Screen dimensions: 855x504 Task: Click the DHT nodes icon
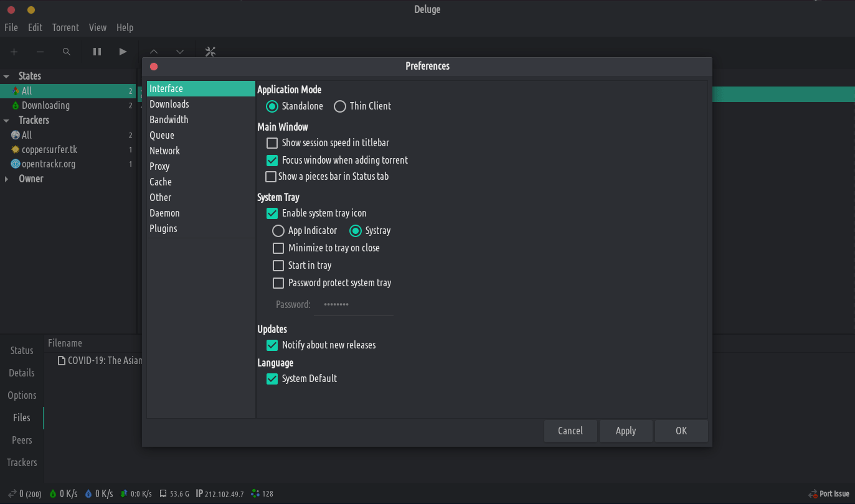tap(255, 493)
